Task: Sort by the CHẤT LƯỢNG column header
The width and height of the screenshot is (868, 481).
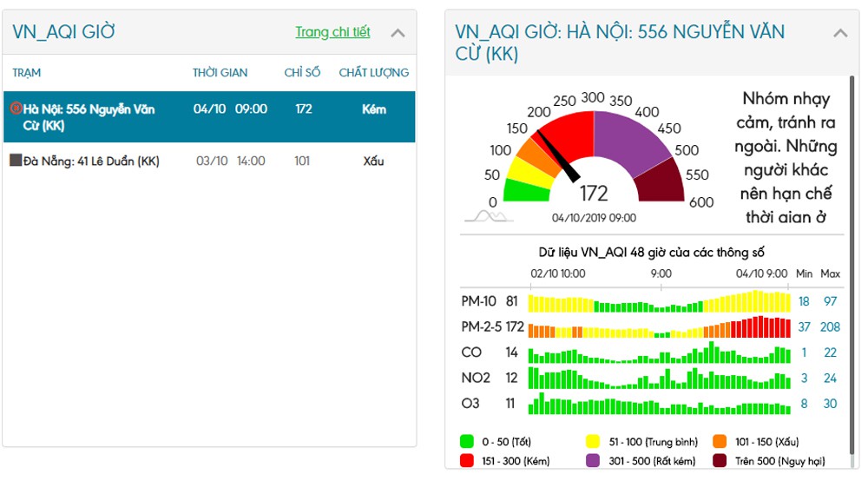Action: [x=373, y=73]
